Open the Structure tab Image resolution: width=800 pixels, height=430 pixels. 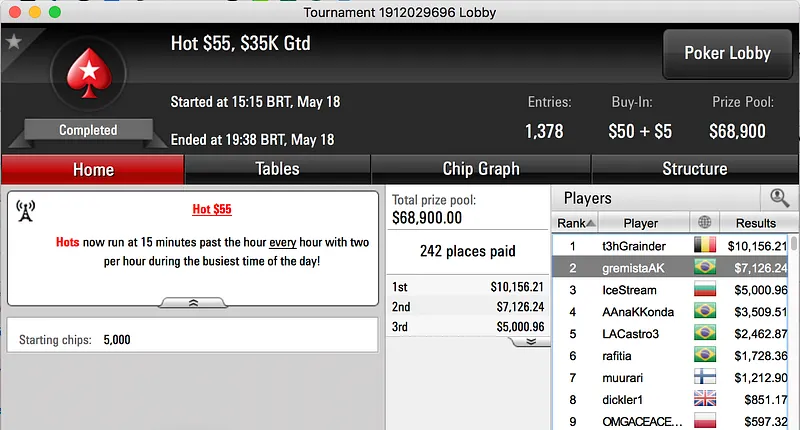tap(695, 169)
